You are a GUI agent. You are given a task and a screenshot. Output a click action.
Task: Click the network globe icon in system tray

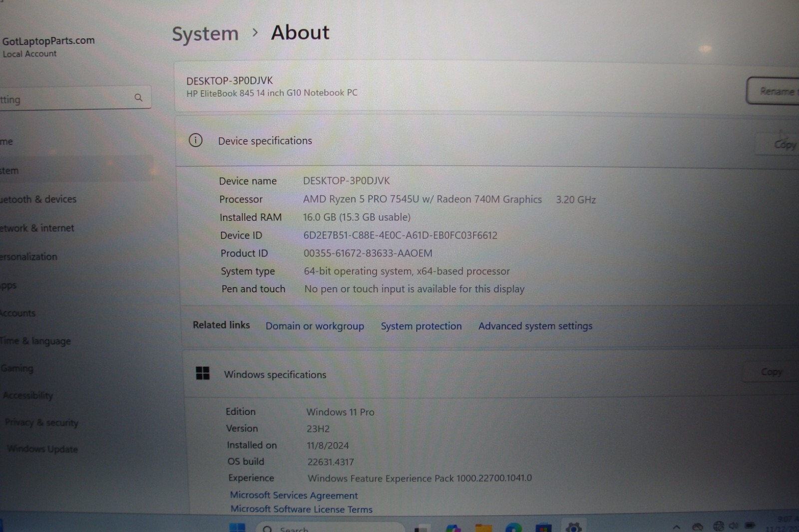pyautogui.click(x=718, y=526)
